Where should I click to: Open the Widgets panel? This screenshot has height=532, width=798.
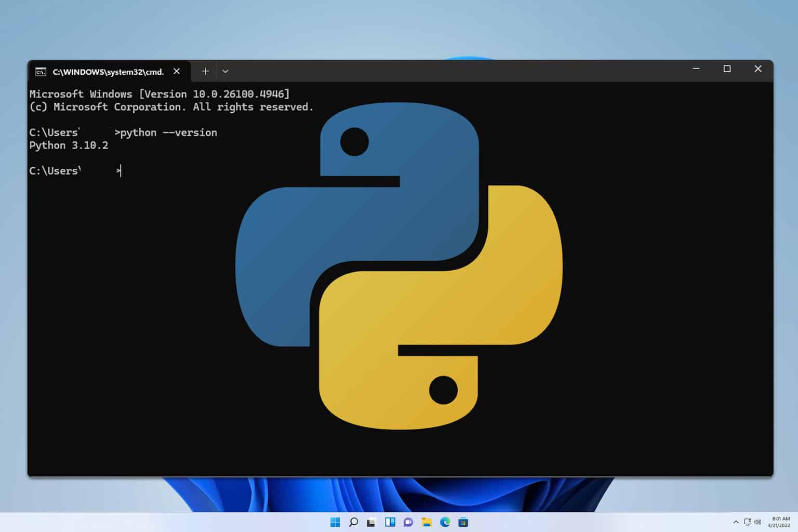390,522
